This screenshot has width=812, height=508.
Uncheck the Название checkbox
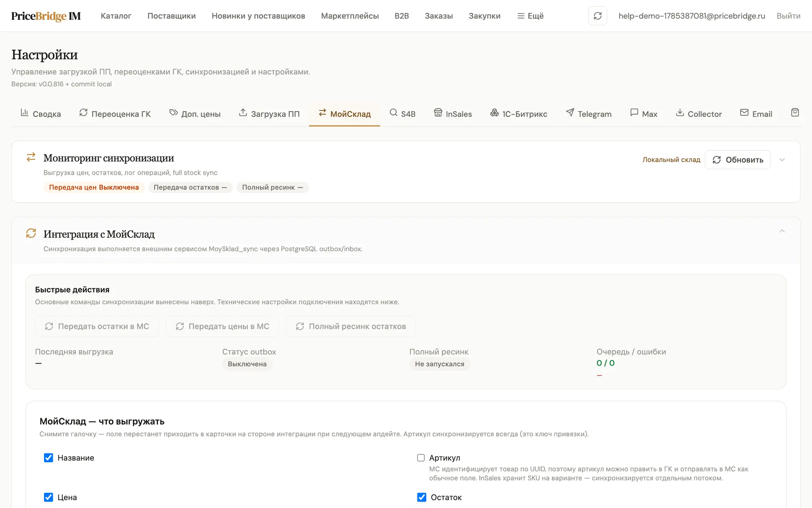click(x=49, y=458)
